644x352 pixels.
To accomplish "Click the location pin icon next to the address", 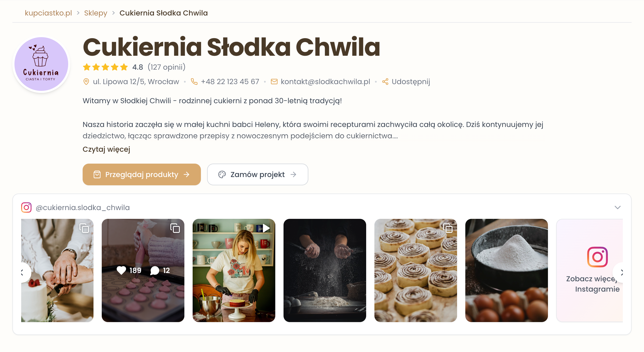I will point(86,81).
